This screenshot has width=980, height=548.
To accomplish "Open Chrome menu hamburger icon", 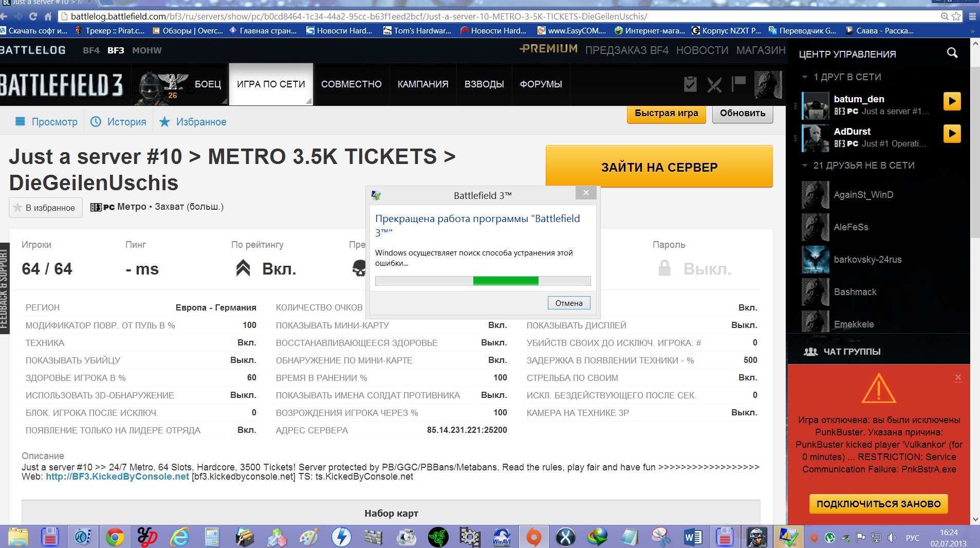I will pos(972,16).
